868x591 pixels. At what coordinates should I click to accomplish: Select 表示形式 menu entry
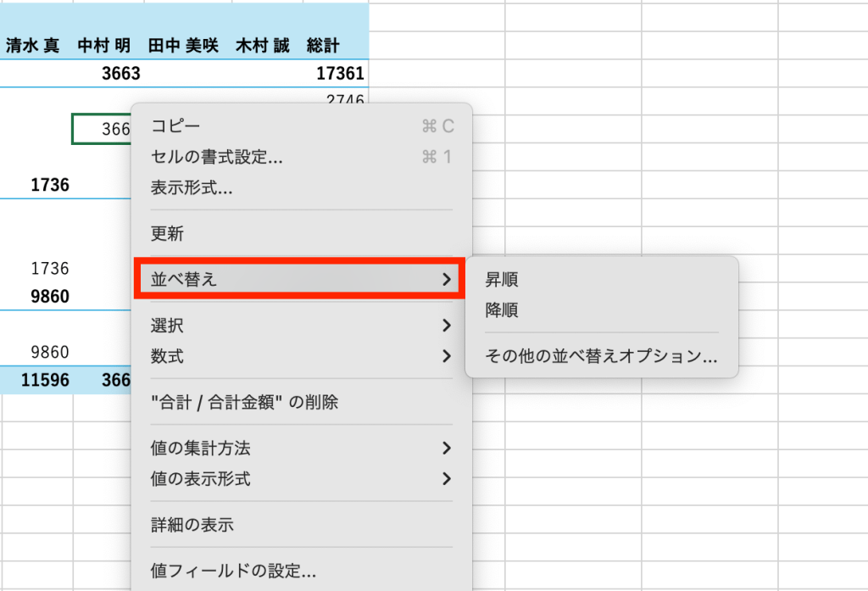(192, 187)
